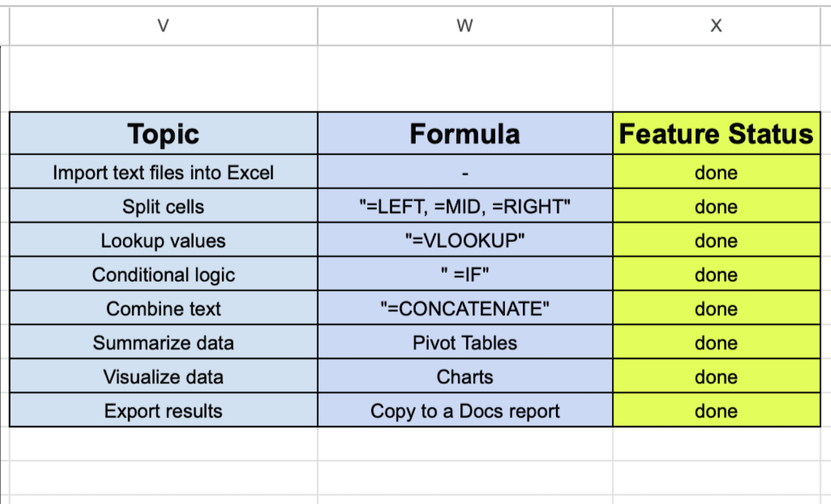Select the Import text files into Excel cell

(x=164, y=172)
